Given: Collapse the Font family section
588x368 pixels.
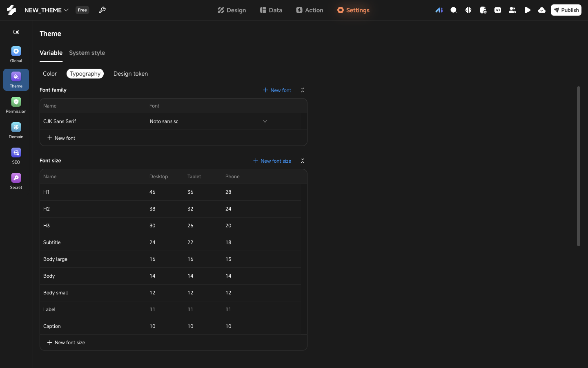Looking at the screenshot, I should pyautogui.click(x=303, y=90).
